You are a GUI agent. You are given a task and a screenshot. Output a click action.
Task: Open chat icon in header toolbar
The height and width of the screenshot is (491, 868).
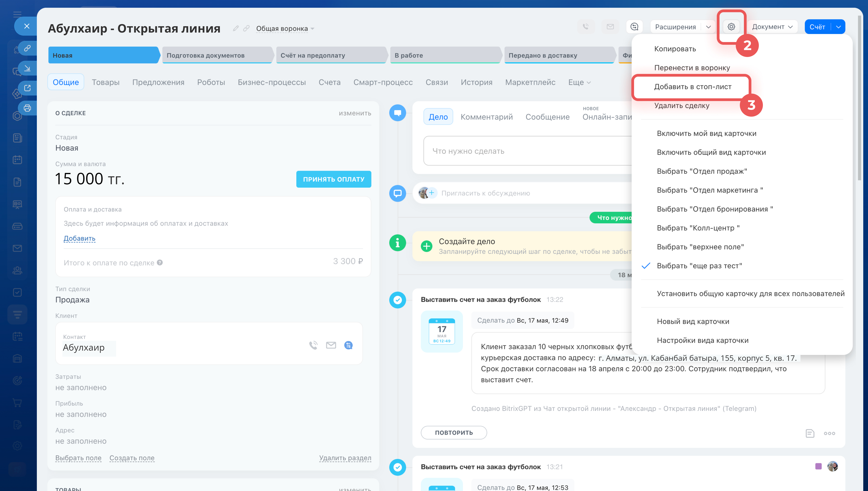[x=634, y=27]
